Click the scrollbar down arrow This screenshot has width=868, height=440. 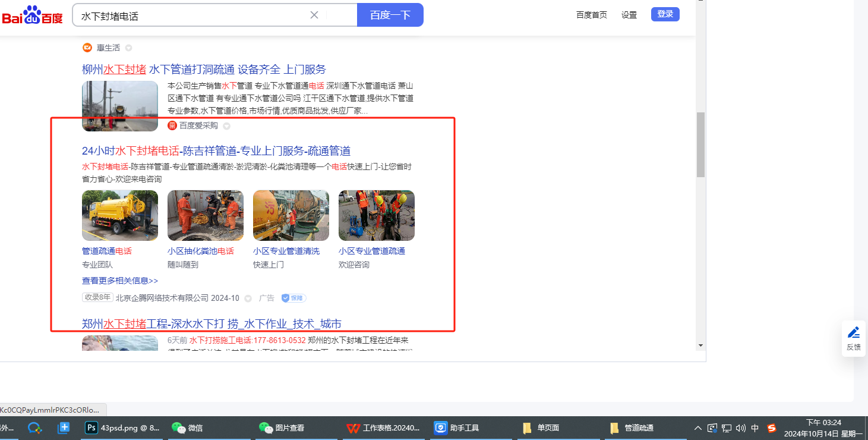(x=701, y=345)
